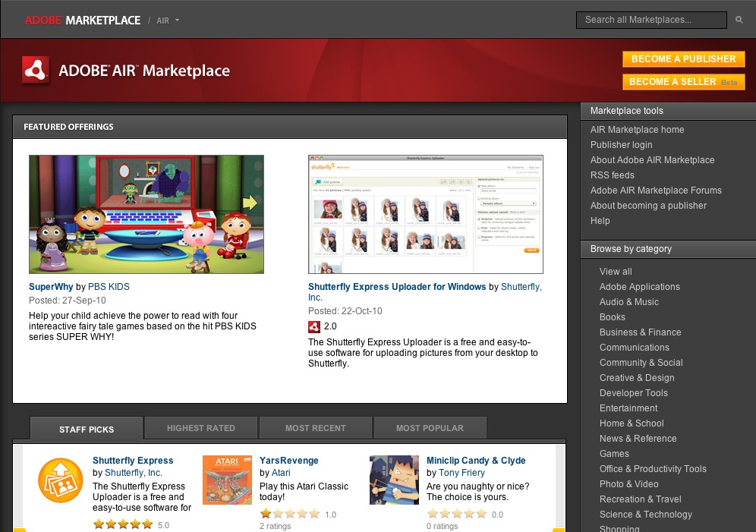Open Adobe AIR Marketplace Forums
This screenshot has height=532, width=756.
pos(656,190)
